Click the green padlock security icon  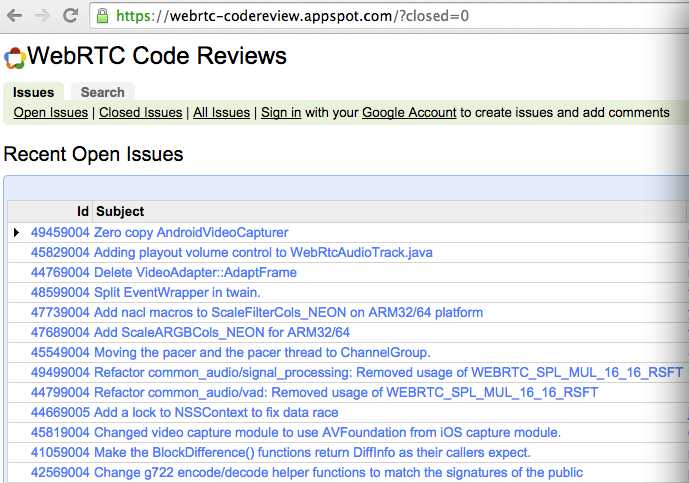(102, 16)
